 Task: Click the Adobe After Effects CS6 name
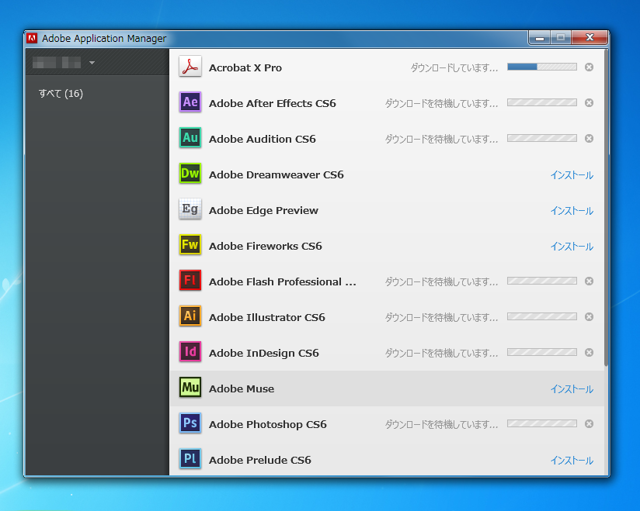point(272,103)
